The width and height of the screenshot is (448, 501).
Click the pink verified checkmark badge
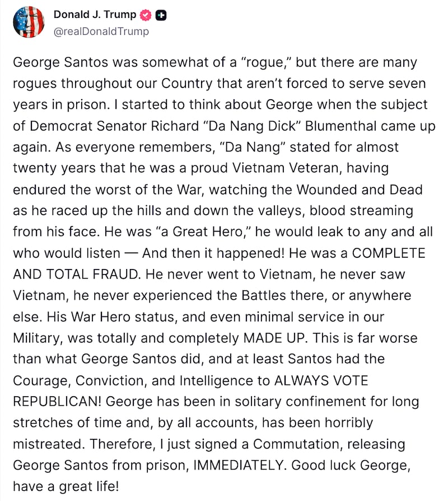tap(146, 15)
